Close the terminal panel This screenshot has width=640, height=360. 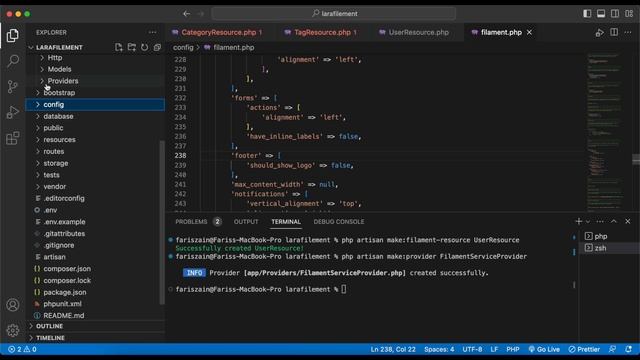628,221
